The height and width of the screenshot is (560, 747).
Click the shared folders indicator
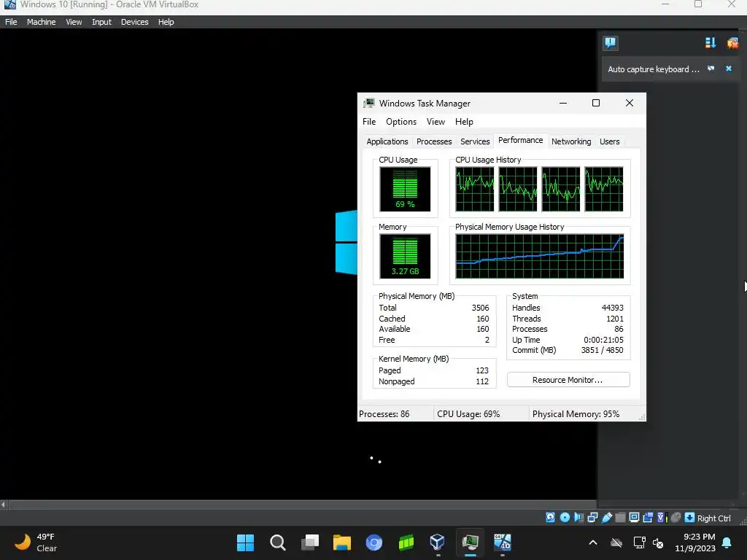pos(620,518)
